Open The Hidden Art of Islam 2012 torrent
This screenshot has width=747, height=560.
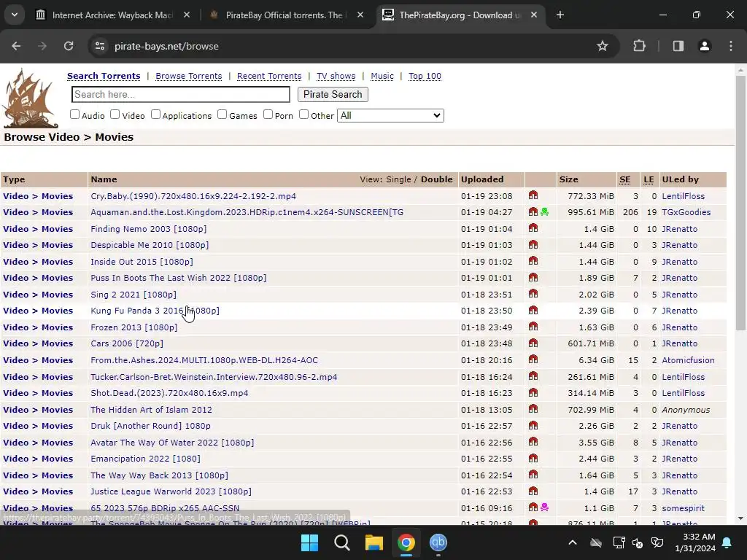point(151,410)
